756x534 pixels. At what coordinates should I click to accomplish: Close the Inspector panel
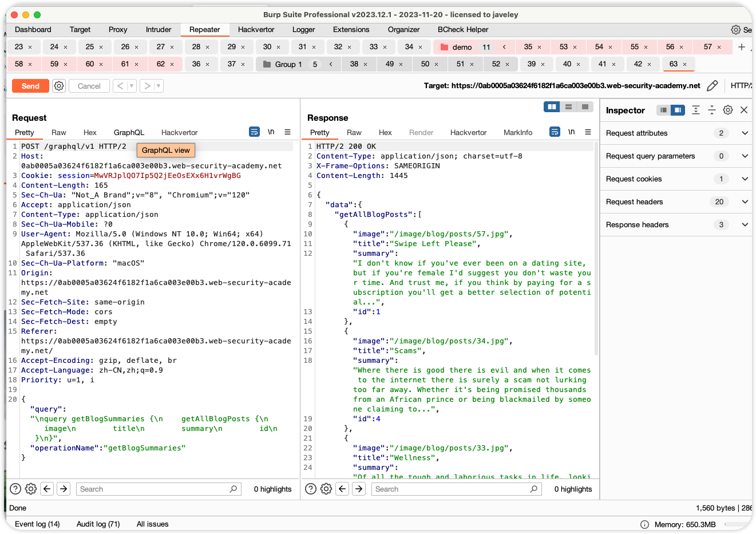[x=744, y=110]
